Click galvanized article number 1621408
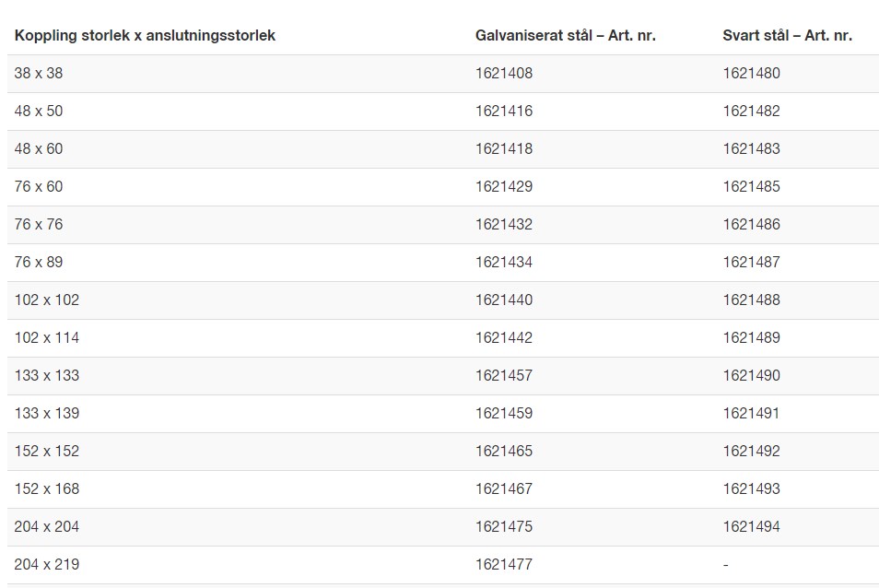This screenshot has width=879, height=588. point(504,74)
